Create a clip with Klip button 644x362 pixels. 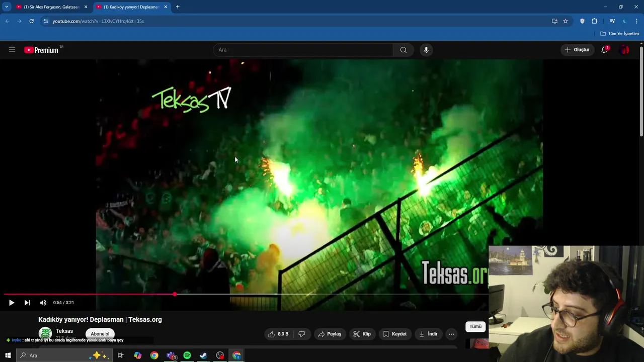click(362, 334)
